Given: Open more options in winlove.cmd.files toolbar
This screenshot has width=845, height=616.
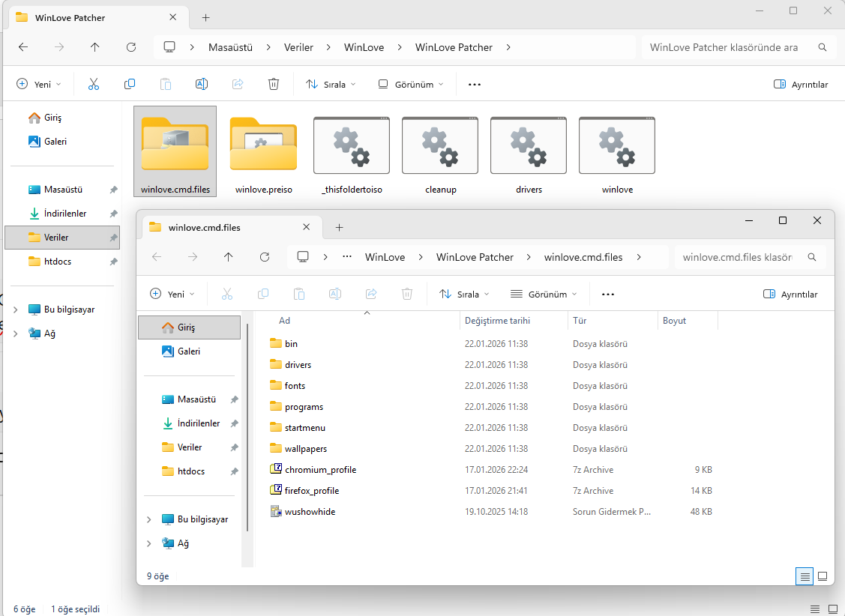Looking at the screenshot, I should 608,295.
